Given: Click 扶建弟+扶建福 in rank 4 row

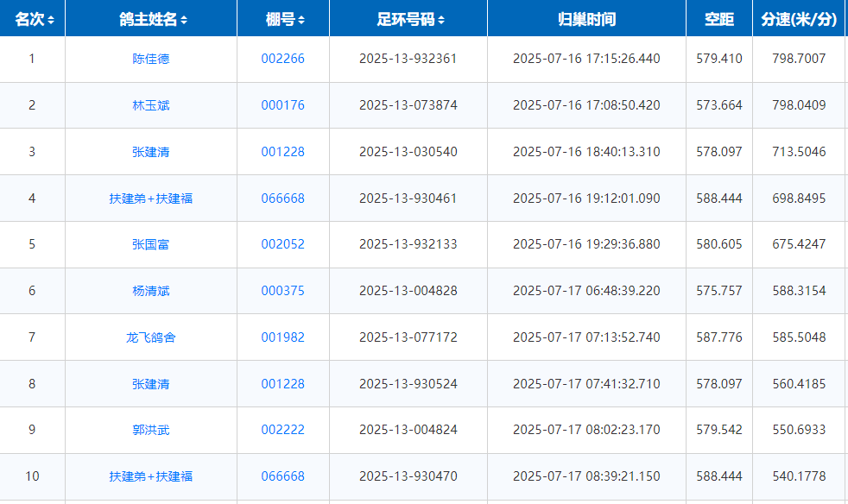Looking at the screenshot, I should click(151, 198).
